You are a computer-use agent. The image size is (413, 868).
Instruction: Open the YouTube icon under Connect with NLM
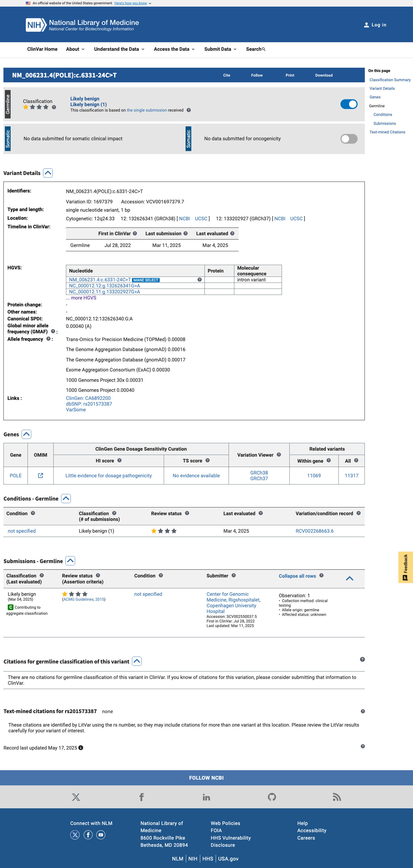[x=101, y=835]
